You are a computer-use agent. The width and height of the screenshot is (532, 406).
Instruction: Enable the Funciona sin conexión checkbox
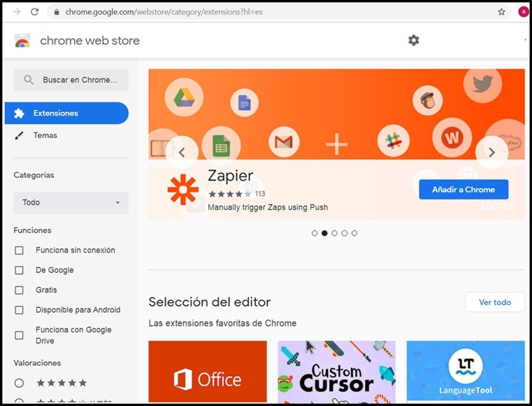[19, 250]
